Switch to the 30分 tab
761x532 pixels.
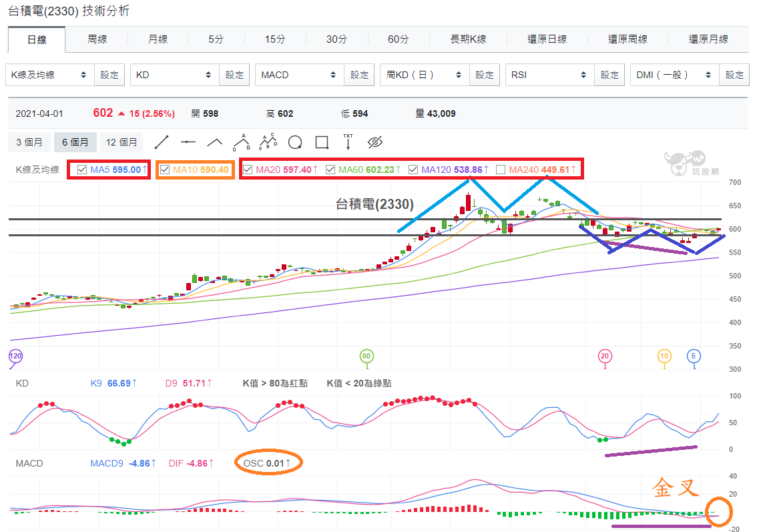(x=337, y=39)
